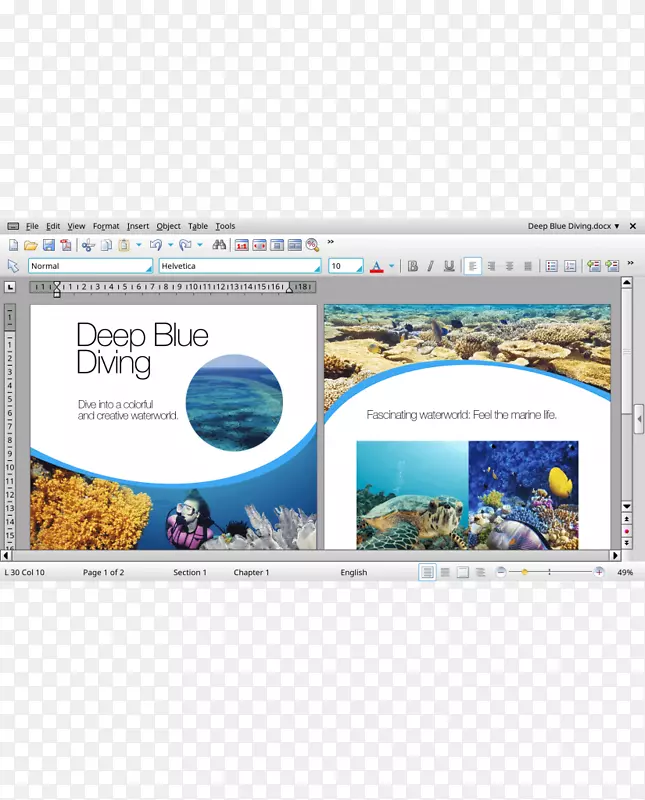
Task: Toggle italic formatting
Action: tap(430, 266)
